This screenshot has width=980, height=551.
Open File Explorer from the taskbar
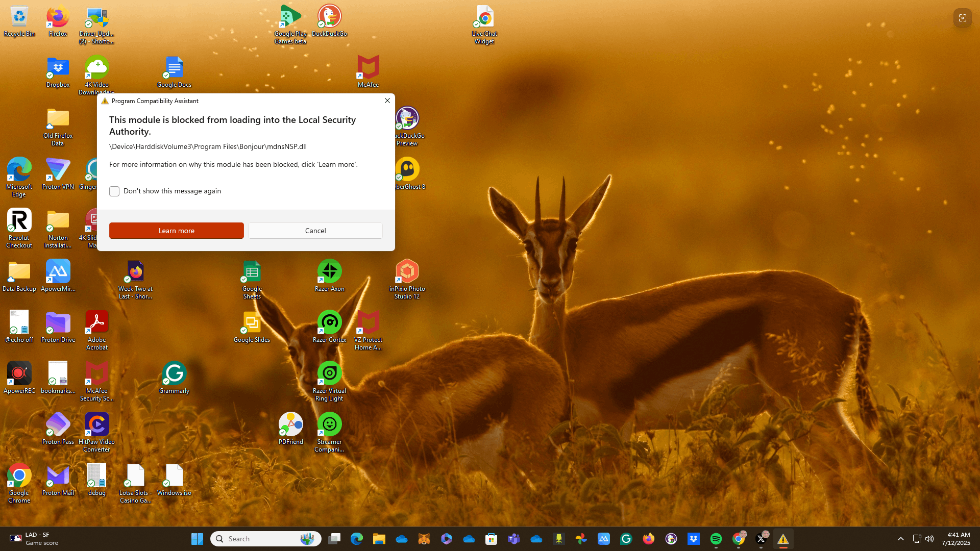click(379, 539)
